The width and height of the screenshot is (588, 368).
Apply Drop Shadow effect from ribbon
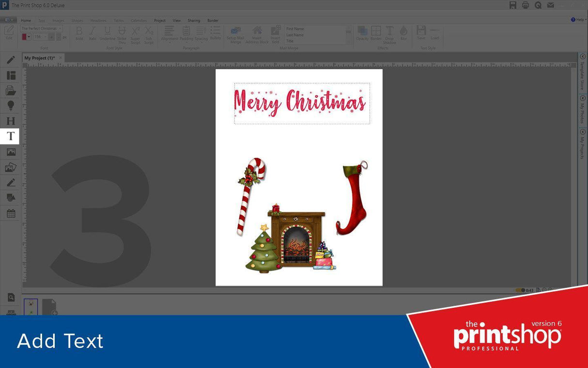point(390,34)
